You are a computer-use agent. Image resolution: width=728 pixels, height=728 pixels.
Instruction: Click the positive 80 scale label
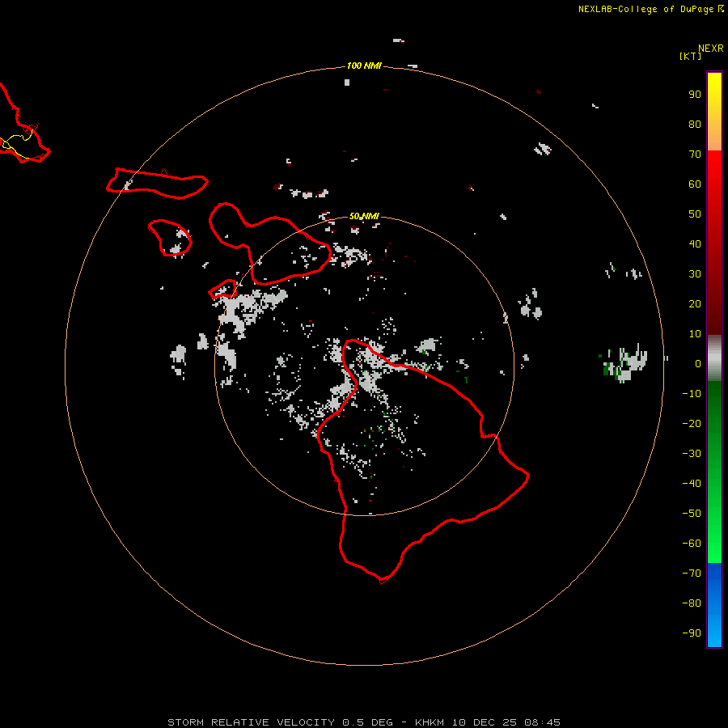(x=695, y=124)
